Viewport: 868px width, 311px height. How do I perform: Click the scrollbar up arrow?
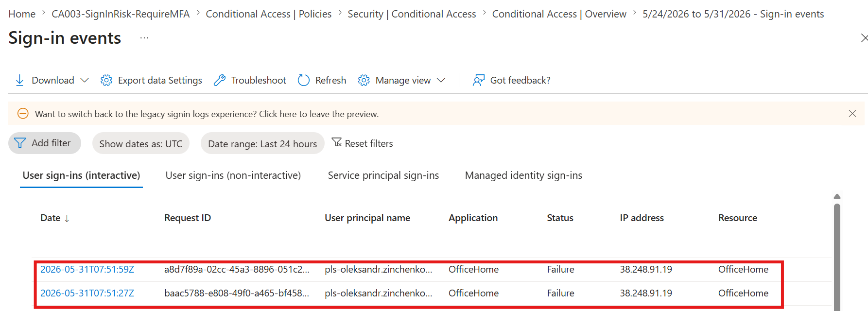tap(837, 196)
